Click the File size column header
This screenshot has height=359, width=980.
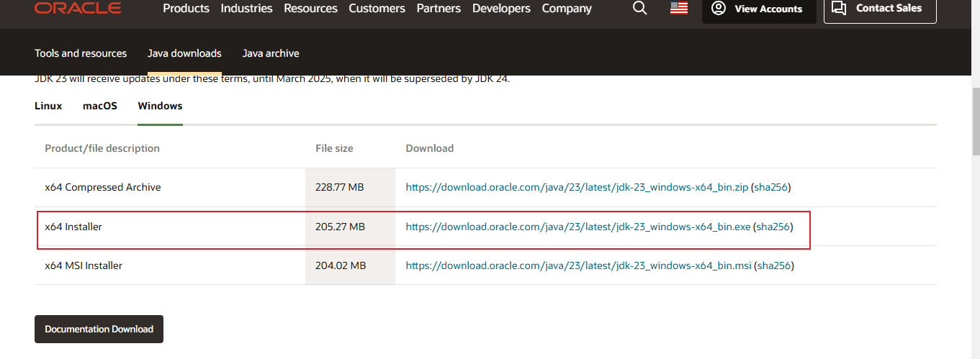coord(334,148)
